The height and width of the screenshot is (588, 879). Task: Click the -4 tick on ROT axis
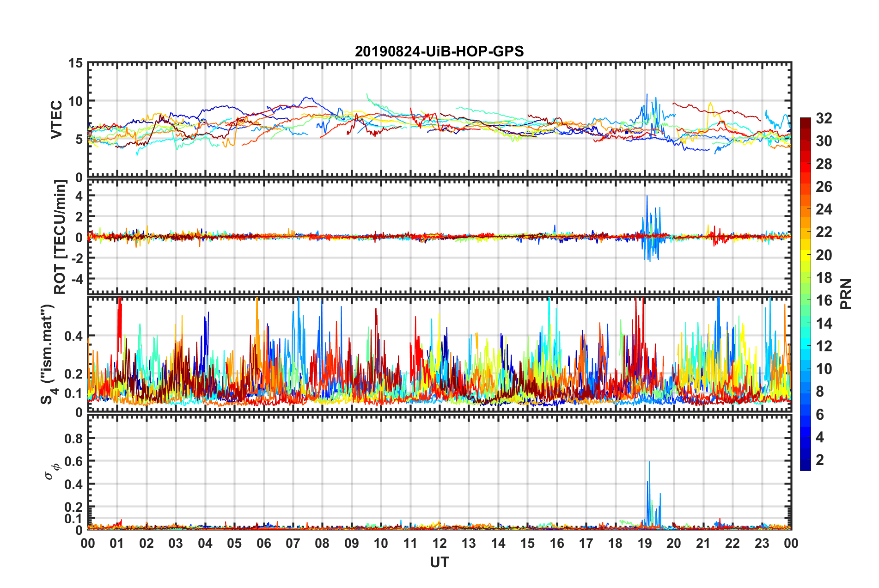tap(75, 279)
